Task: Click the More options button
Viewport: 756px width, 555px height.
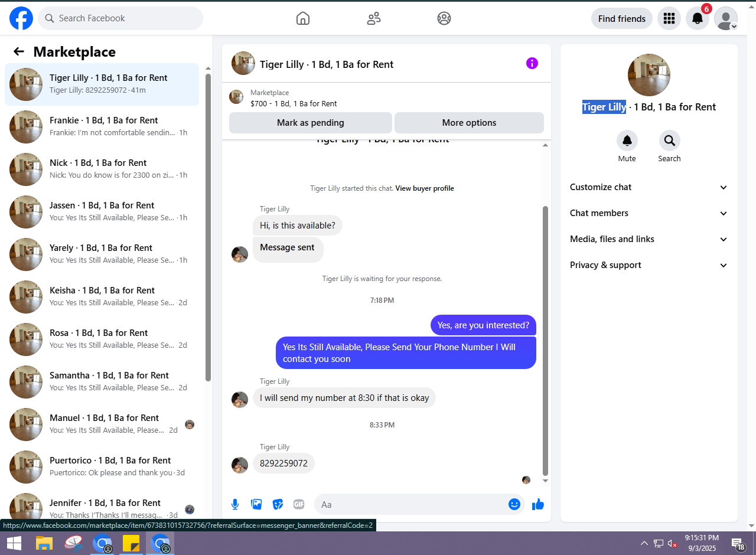Action: [469, 123]
